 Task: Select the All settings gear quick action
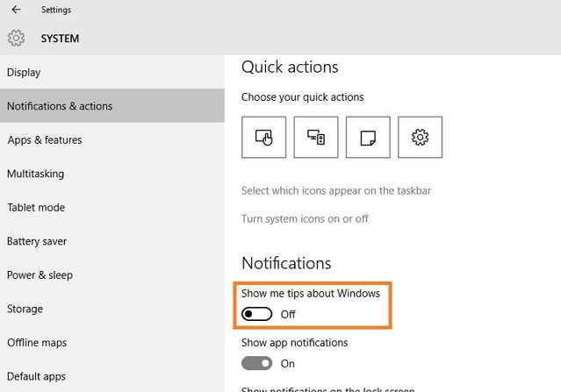point(420,137)
